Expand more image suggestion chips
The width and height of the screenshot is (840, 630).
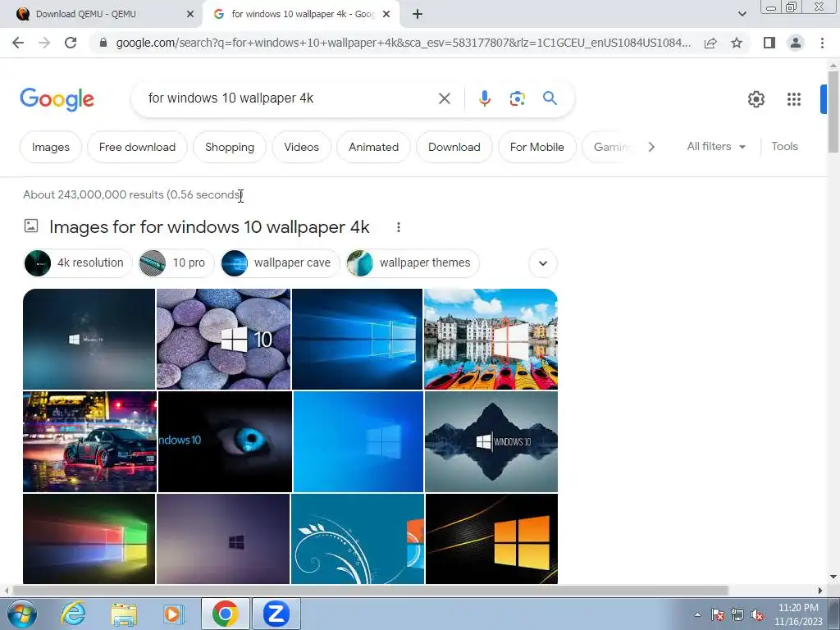[x=543, y=263]
